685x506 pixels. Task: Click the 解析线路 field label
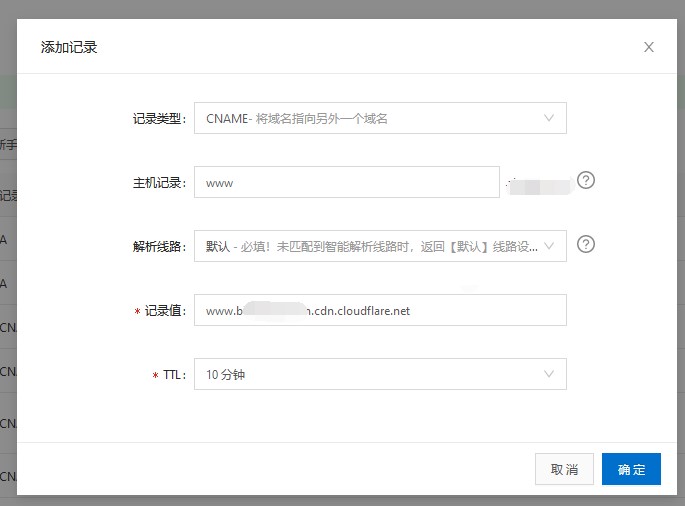[159, 246]
